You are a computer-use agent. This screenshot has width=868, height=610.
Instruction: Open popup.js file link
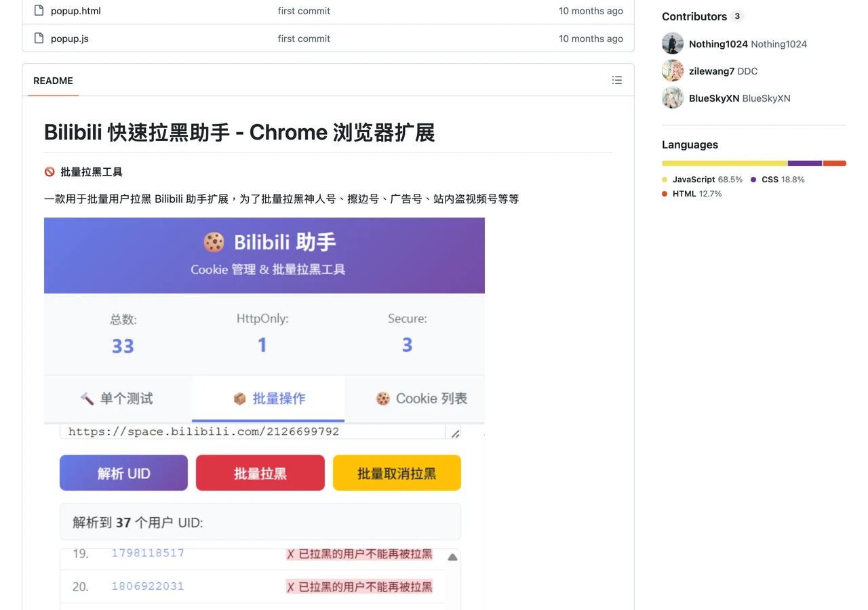tap(70, 39)
